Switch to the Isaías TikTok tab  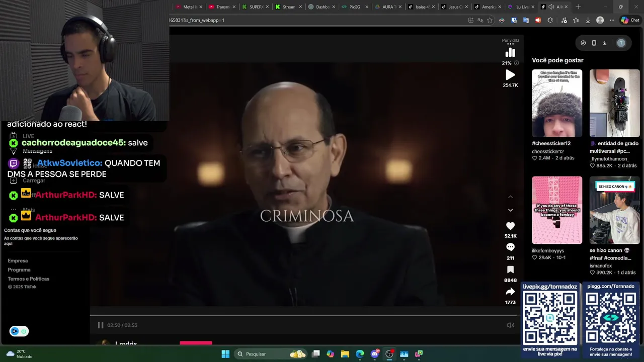421,7
